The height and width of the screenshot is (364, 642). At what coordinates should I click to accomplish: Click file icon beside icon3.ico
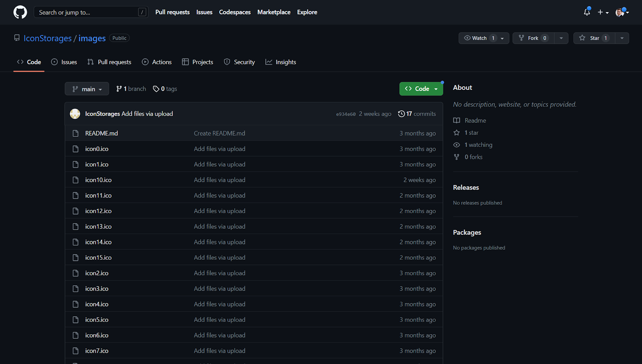[x=75, y=289]
